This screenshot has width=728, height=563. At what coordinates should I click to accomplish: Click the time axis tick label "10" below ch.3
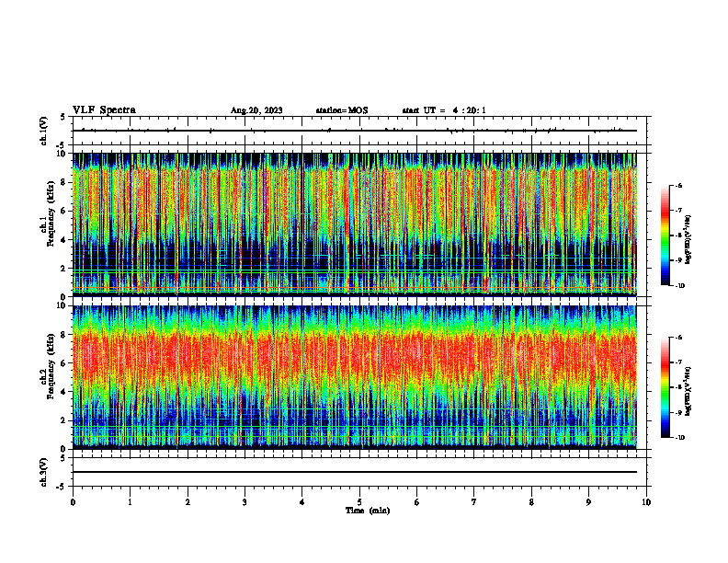click(x=646, y=502)
